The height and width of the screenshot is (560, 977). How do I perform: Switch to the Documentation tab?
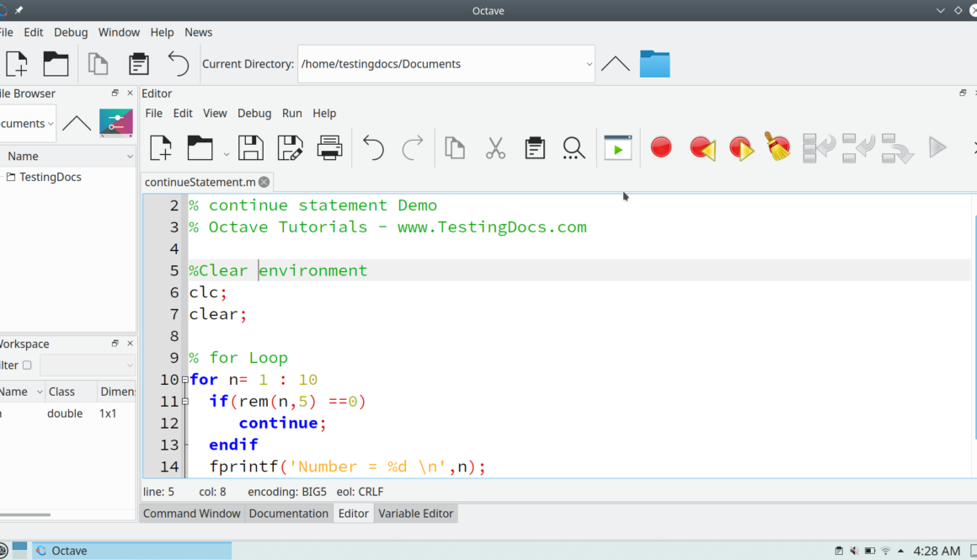tap(288, 514)
